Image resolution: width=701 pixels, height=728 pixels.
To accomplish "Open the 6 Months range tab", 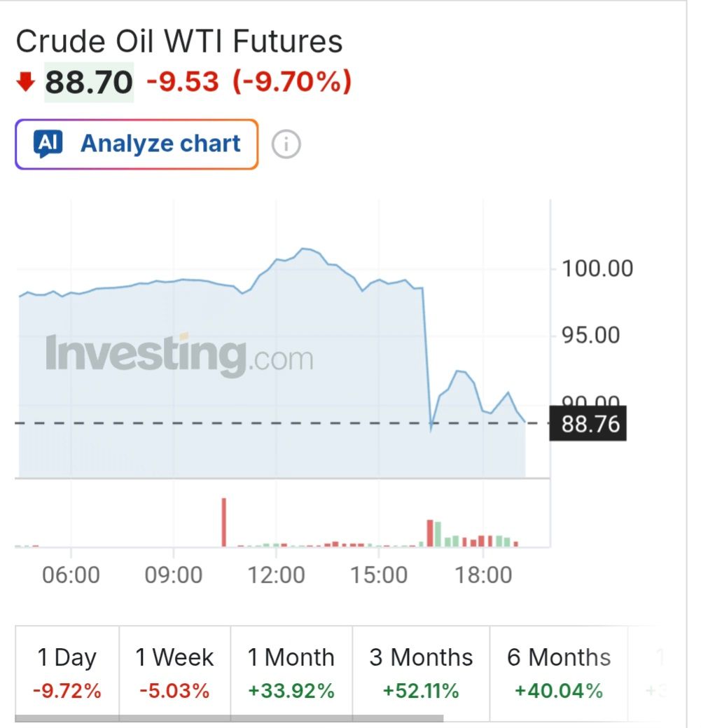I will 559,673.
